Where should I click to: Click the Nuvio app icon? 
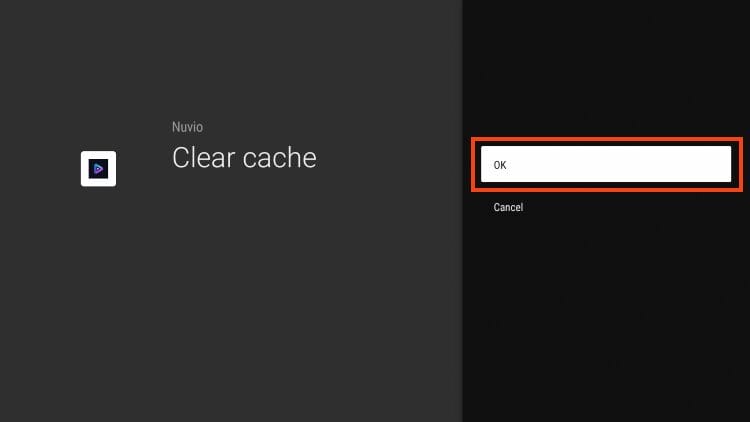pyautogui.click(x=99, y=169)
